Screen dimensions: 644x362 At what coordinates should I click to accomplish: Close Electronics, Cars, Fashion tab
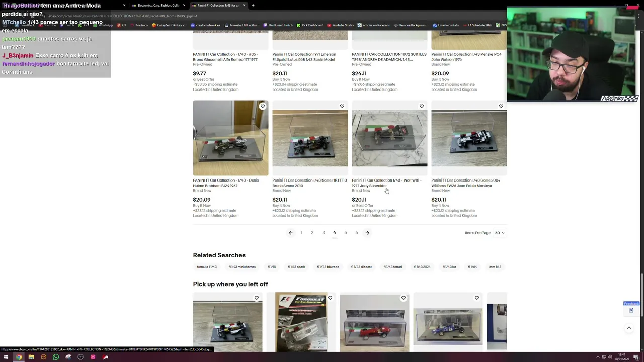tap(184, 5)
